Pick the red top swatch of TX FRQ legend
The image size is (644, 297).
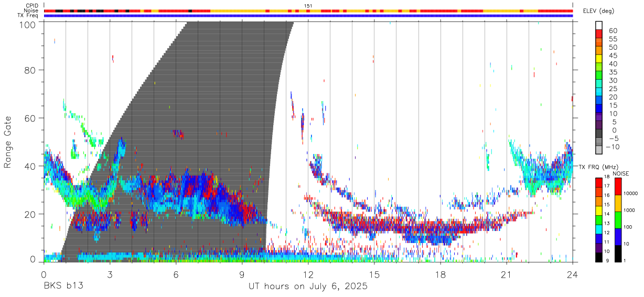pyautogui.click(x=599, y=183)
